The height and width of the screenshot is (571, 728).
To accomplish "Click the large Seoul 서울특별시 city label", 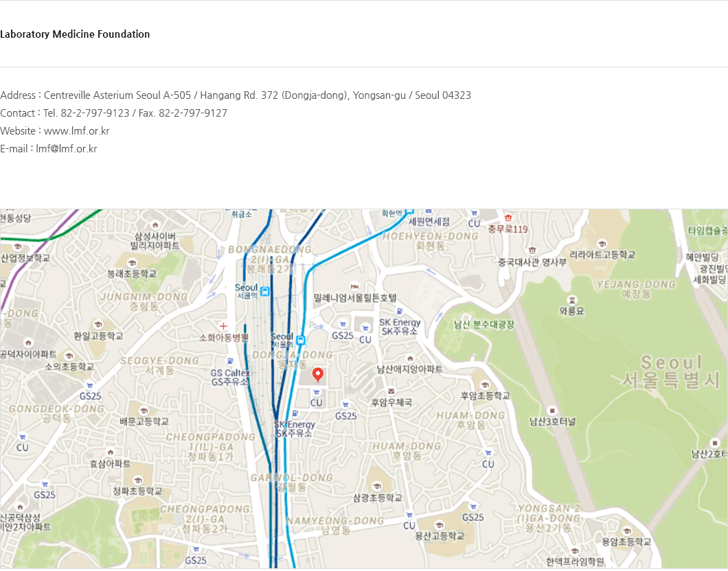I will [672, 371].
